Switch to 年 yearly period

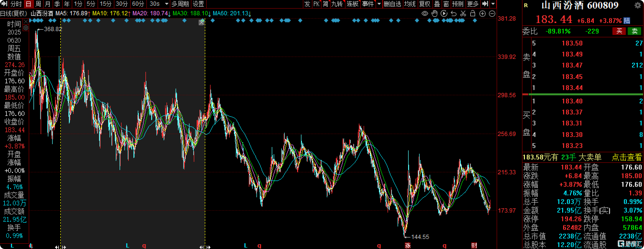pos(67,4)
